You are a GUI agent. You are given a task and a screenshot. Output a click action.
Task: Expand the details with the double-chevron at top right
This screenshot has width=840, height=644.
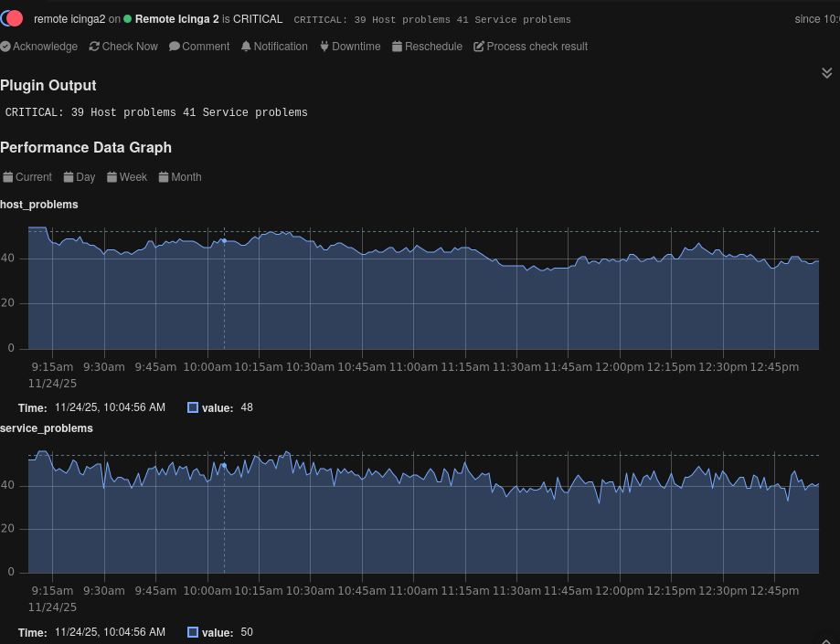[826, 72]
